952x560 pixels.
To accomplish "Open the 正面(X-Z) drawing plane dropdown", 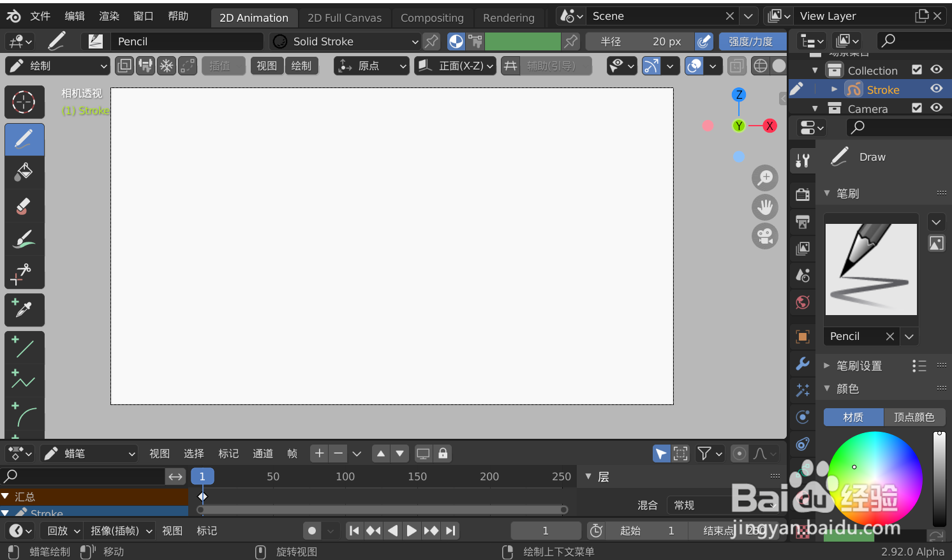I will (455, 65).
